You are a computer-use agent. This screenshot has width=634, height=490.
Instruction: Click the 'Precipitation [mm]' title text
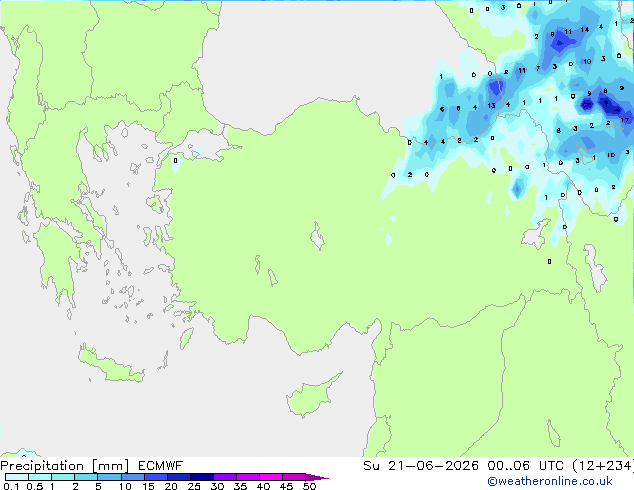65,466
